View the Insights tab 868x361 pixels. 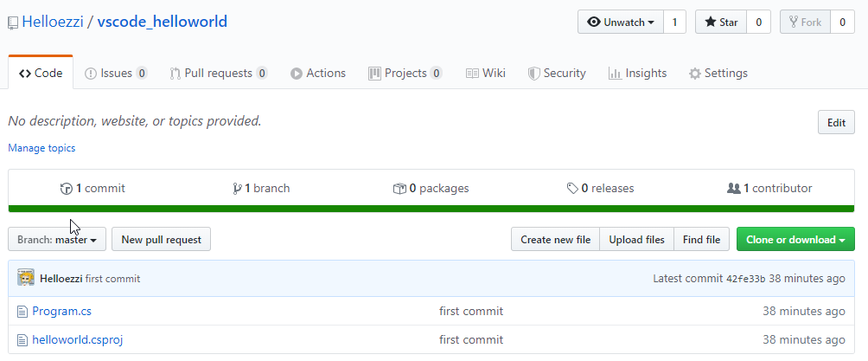click(638, 74)
